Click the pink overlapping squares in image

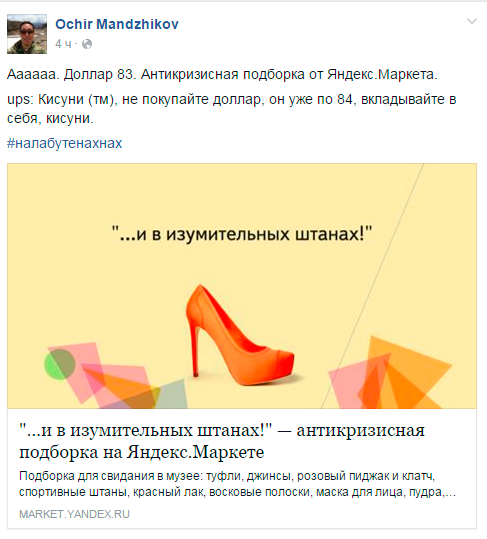point(98,375)
